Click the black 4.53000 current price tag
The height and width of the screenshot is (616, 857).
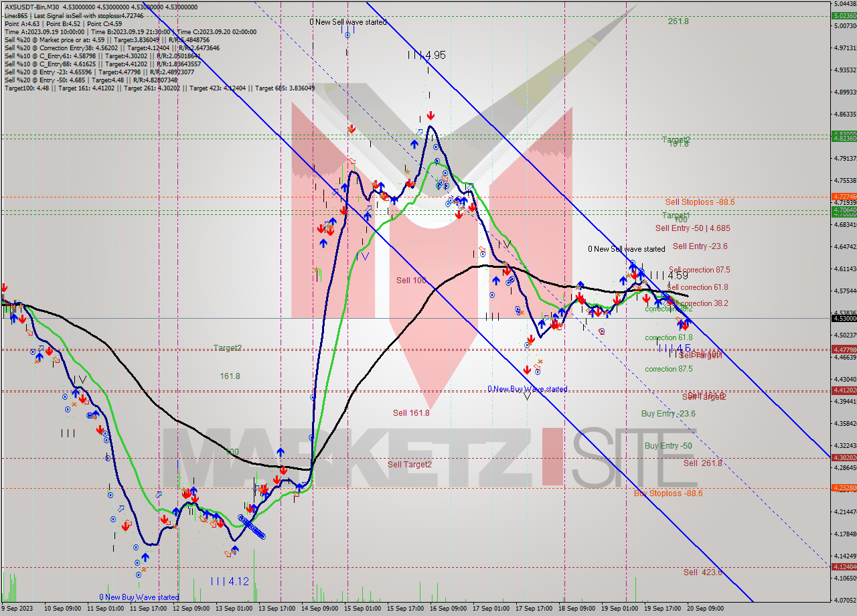pos(844,318)
